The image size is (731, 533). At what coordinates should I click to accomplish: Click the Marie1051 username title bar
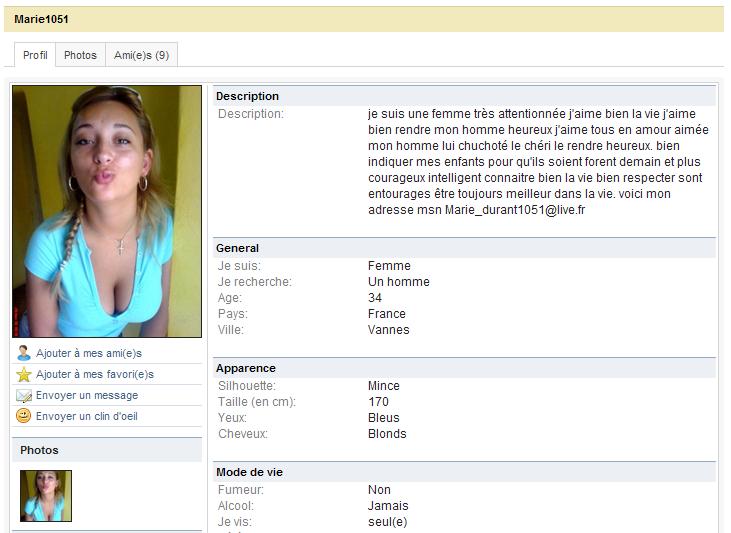click(42, 19)
